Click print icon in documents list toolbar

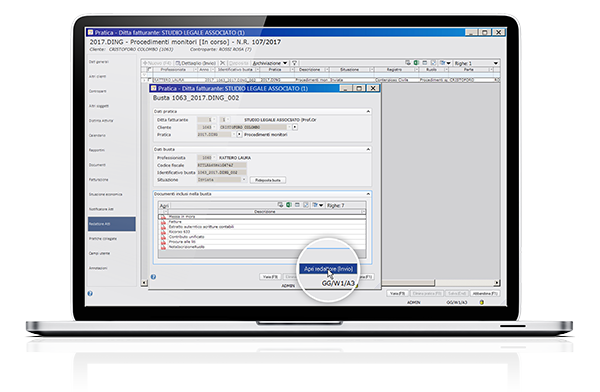click(x=280, y=205)
